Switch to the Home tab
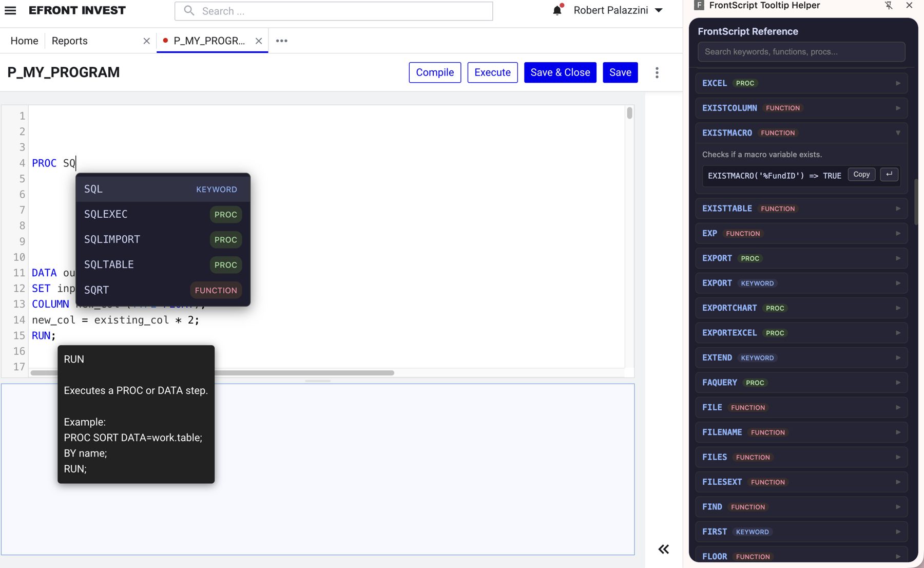Image resolution: width=924 pixels, height=568 pixels. click(24, 41)
